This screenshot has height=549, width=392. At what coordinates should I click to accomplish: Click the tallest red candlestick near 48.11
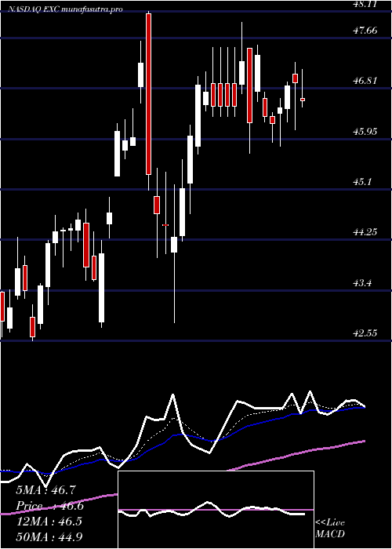click(148, 94)
